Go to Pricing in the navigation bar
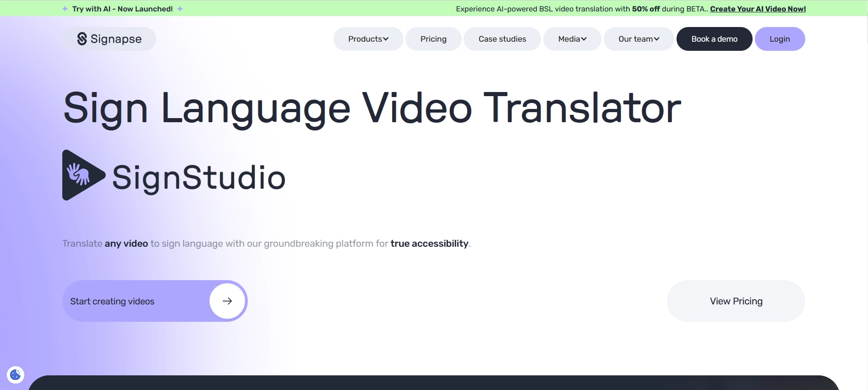The height and width of the screenshot is (390, 868). point(433,39)
